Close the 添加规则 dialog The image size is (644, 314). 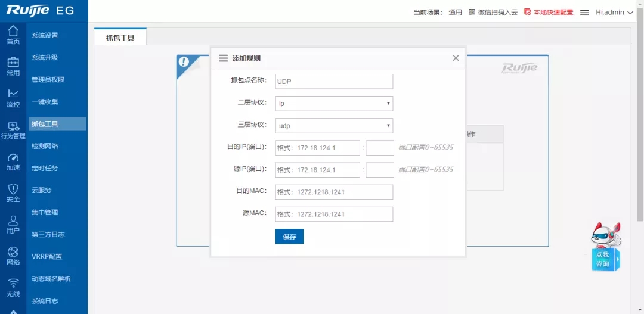click(x=456, y=58)
